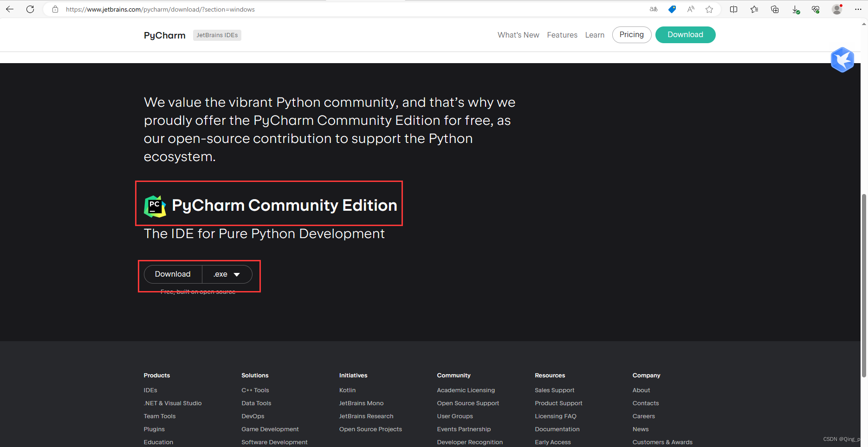Click the address bar URL field
Viewport: 868px width, 447px height.
325,9
